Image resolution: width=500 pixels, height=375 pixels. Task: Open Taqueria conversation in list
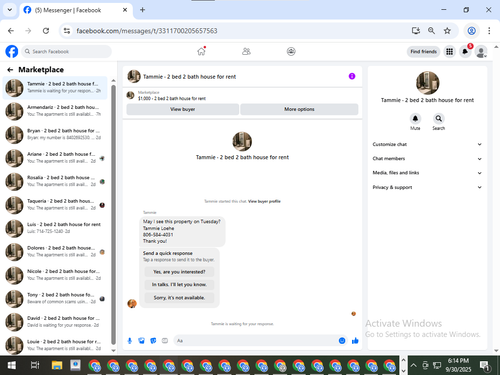(x=55, y=205)
